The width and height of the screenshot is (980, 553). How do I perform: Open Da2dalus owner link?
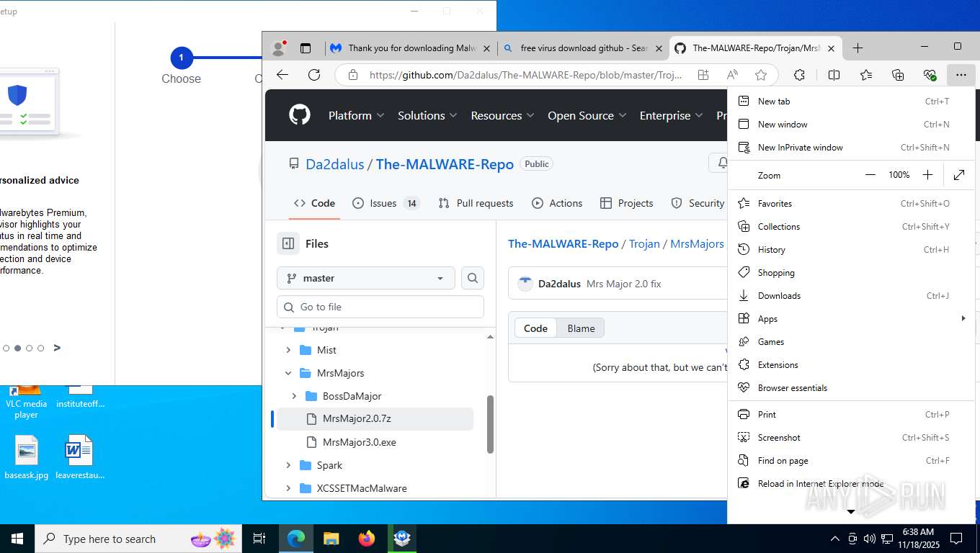coord(335,164)
